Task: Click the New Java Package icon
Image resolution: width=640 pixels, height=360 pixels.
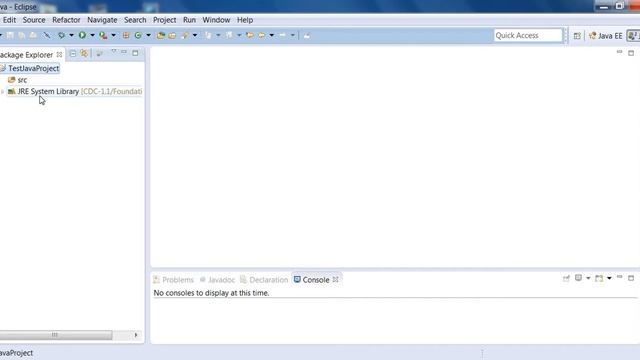Action: (126, 36)
